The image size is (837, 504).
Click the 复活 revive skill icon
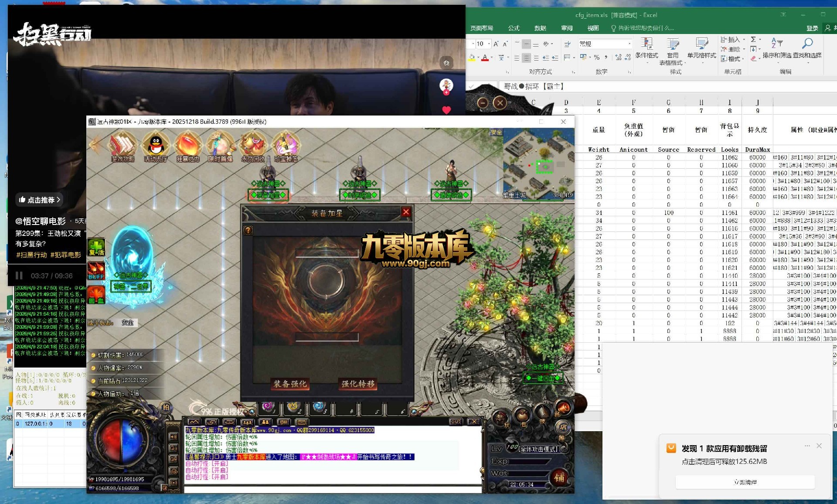(96, 247)
